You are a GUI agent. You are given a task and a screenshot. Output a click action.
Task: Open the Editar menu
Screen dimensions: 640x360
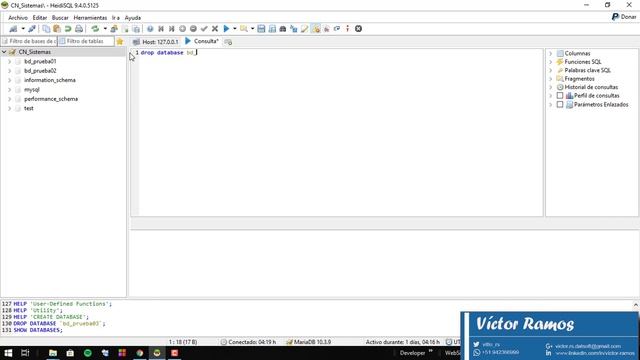[x=40, y=18]
